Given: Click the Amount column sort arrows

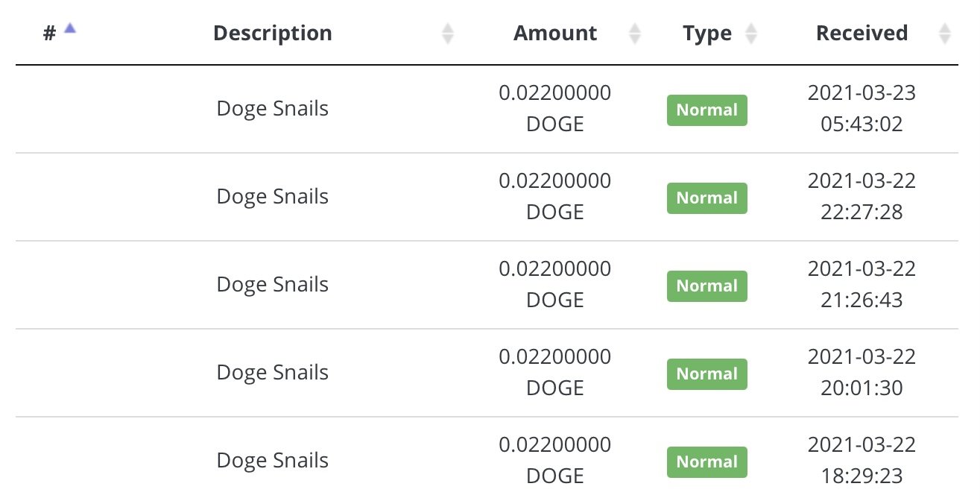Looking at the screenshot, I should tap(635, 34).
